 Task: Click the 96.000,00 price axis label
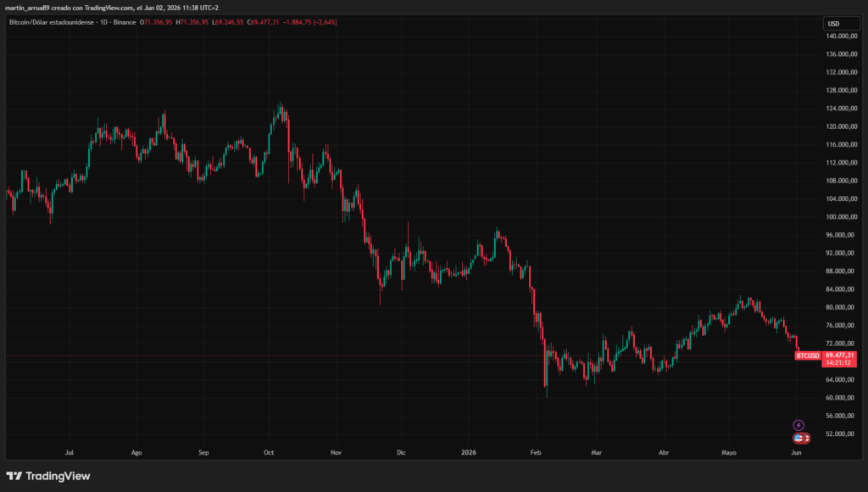[x=842, y=235]
